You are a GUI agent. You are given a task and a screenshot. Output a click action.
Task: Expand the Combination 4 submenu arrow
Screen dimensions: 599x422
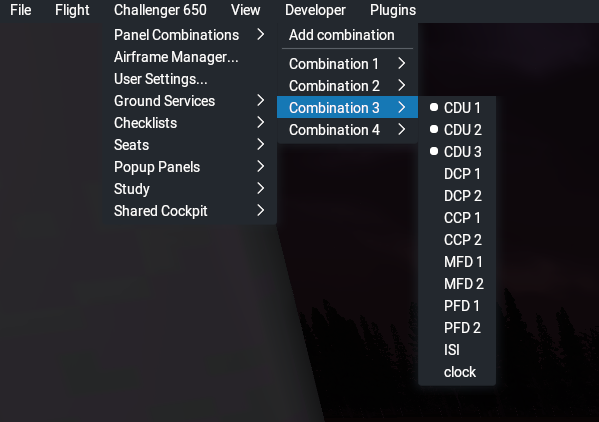pos(401,130)
